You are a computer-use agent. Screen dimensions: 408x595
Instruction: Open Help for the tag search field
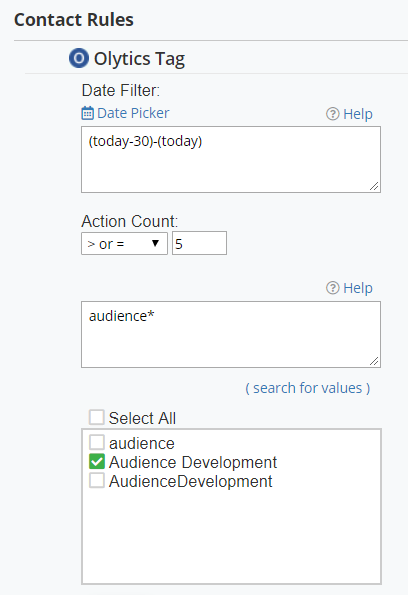[358, 288]
